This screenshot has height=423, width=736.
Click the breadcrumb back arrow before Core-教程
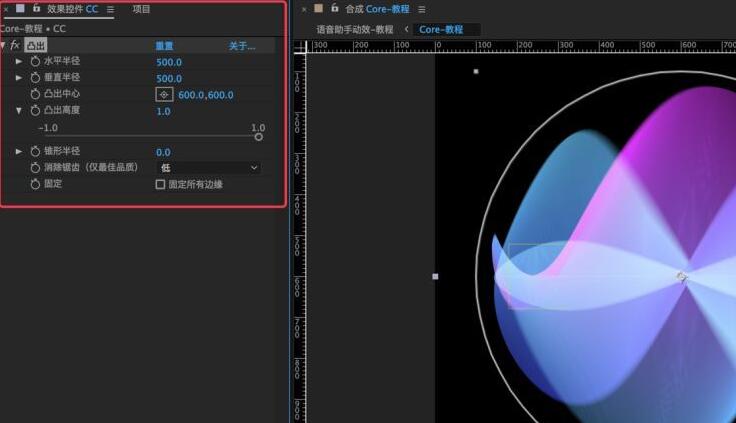406,29
